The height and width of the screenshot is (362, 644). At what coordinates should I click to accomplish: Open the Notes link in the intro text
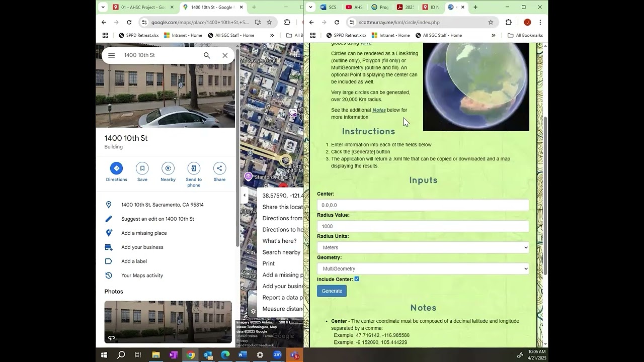379,110
